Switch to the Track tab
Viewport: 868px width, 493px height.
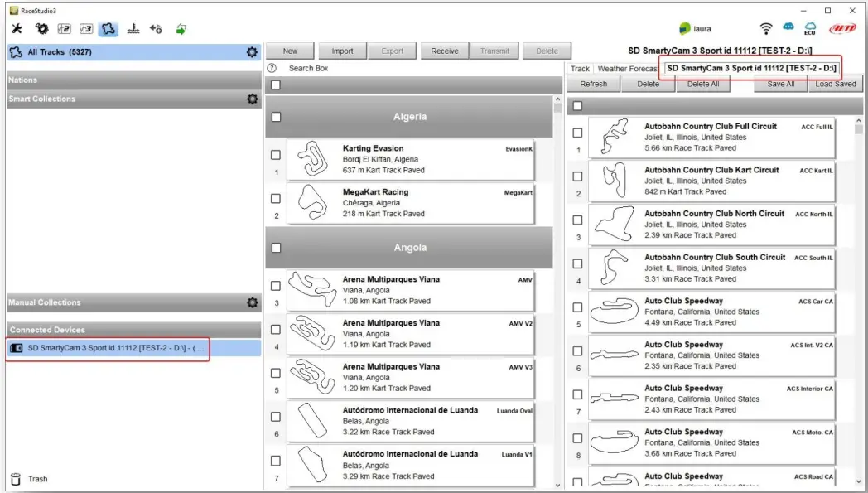click(x=580, y=69)
